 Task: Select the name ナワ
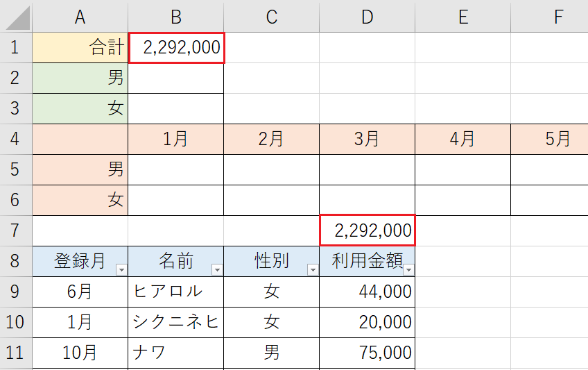coord(176,353)
